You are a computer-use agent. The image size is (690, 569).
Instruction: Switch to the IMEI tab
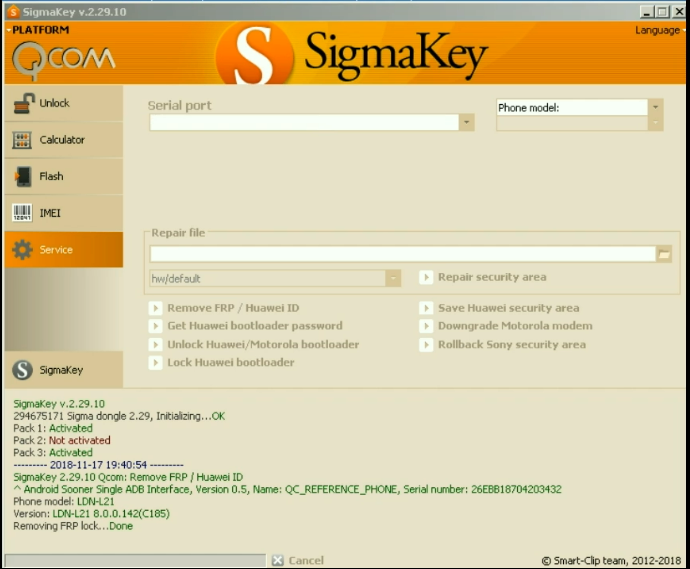(x=64, y=213)
